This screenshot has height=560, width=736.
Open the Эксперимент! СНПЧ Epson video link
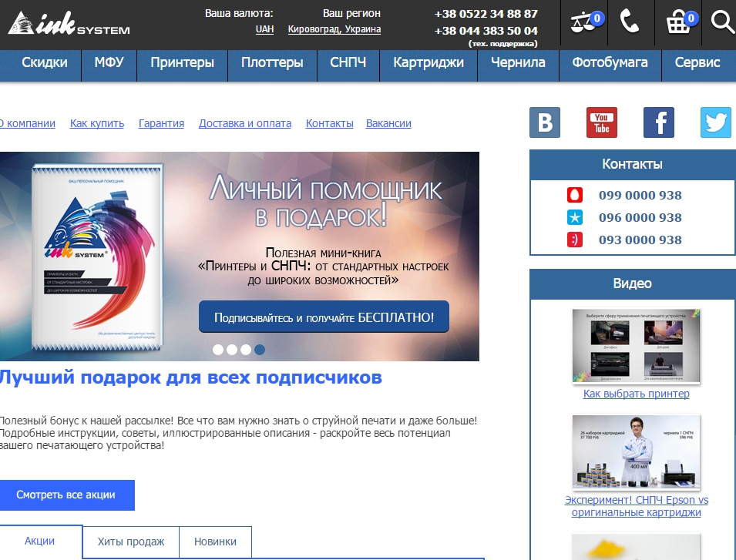click(636, 506)
